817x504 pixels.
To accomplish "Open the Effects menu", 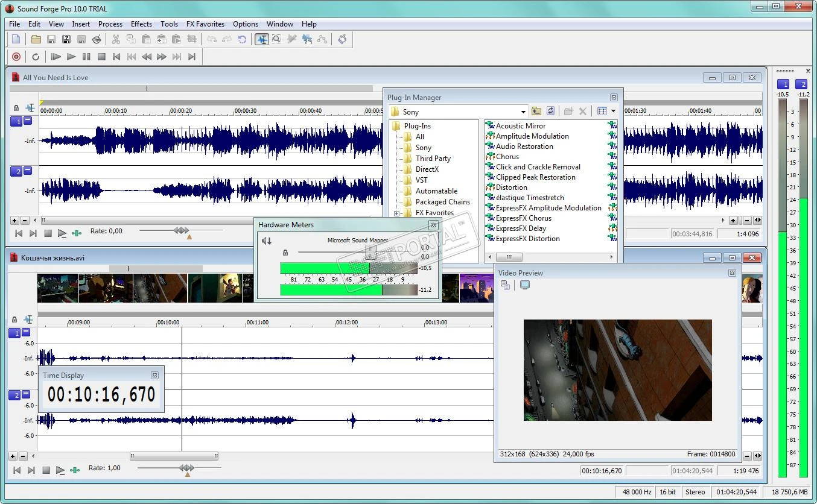I will point(141,24).
